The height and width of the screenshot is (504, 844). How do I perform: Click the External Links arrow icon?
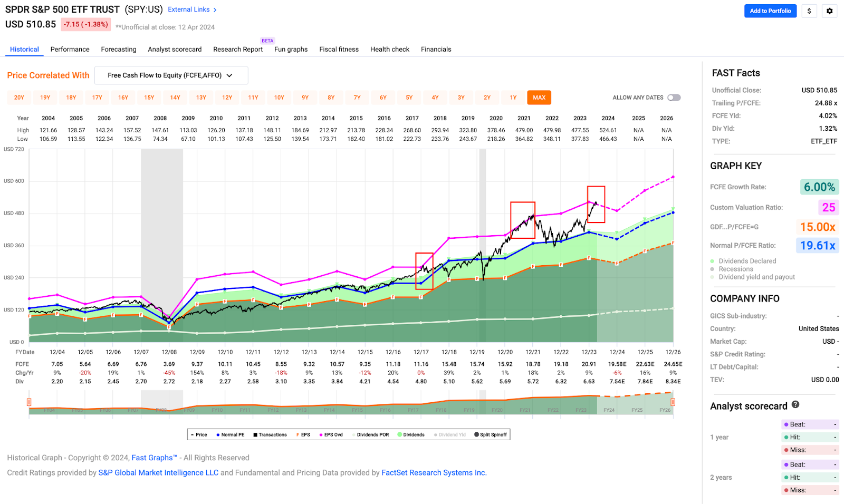click(215, 9)
